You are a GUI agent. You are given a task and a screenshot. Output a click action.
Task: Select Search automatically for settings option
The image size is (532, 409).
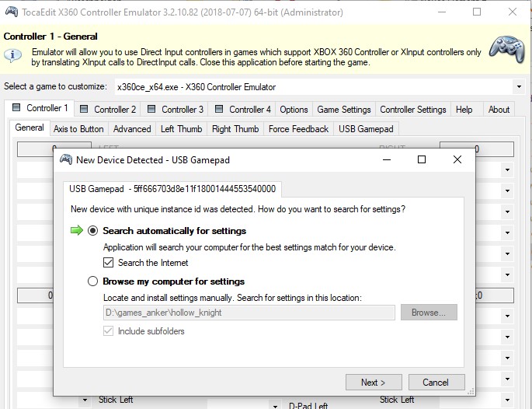coord(93,231)
